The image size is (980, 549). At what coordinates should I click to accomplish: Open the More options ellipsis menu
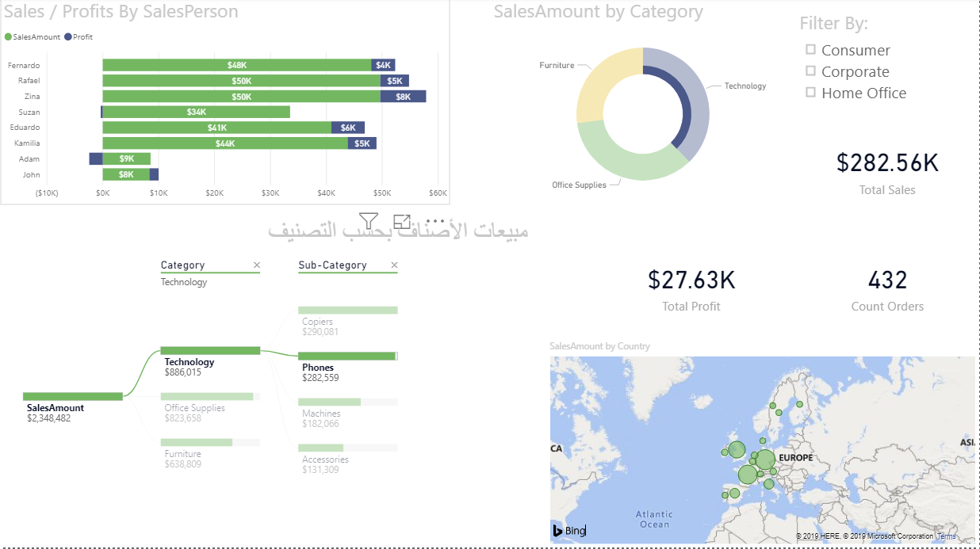click(x=434, y=220)
